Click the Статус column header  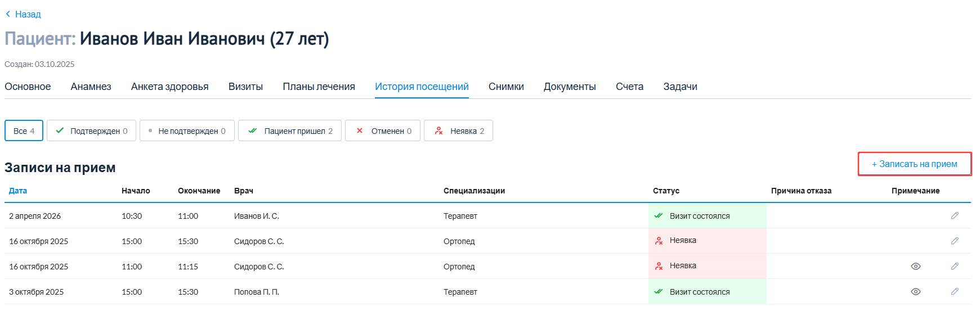click(x=666, y=191)
